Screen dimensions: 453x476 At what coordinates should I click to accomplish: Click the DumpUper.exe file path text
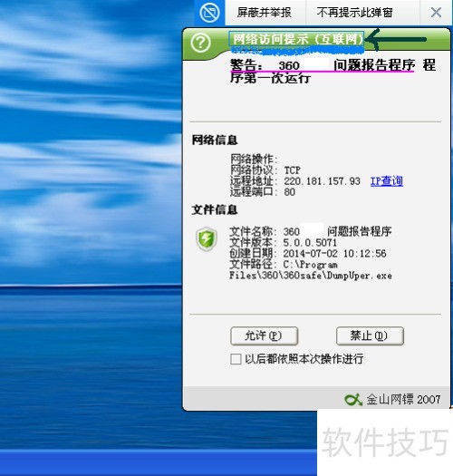(x=311, y=270)
